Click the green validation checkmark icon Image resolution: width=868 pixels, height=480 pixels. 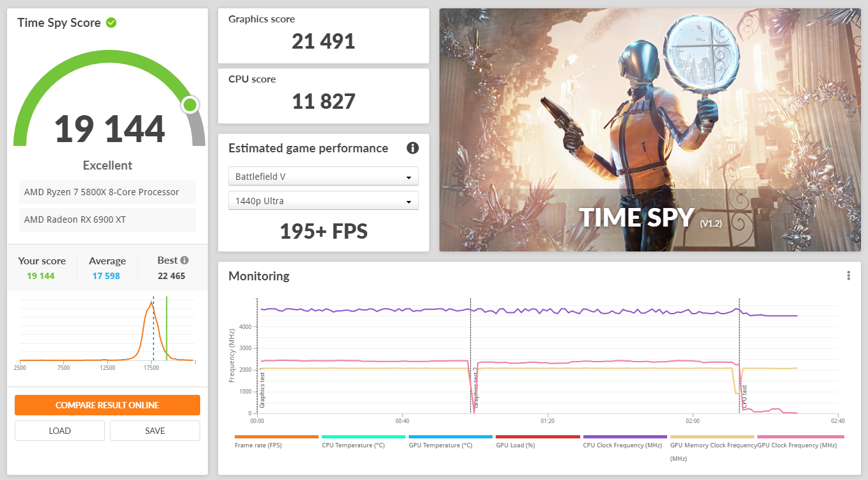click(x=111, y=22)
